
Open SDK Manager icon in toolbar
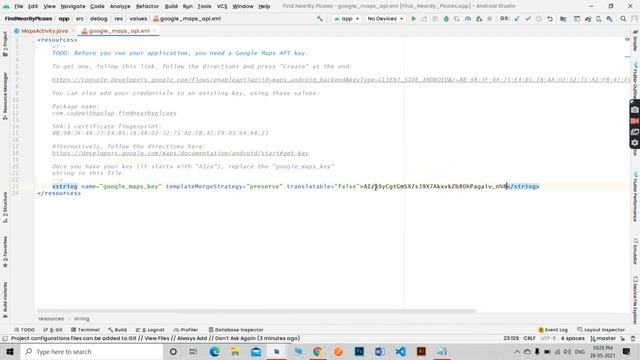(609, 19)
